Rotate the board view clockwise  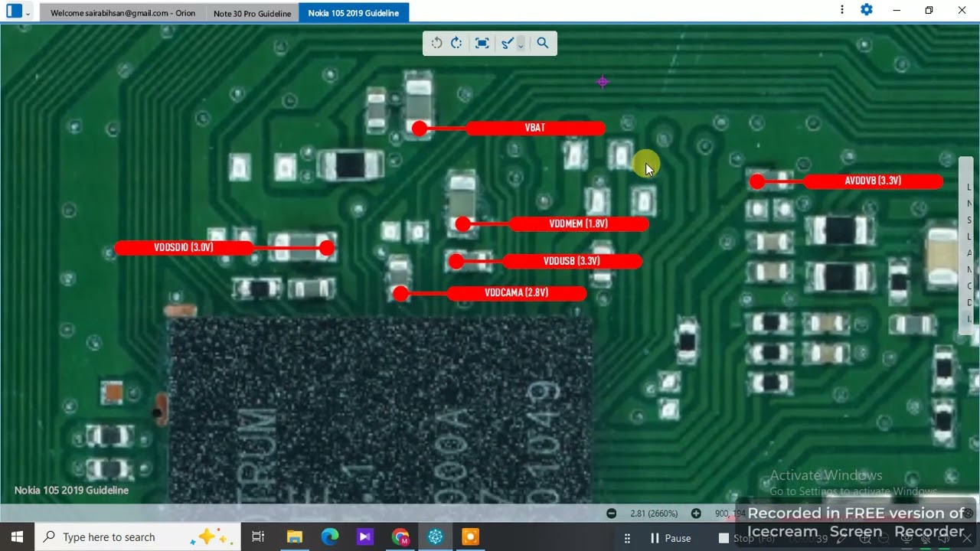point(456,43)
